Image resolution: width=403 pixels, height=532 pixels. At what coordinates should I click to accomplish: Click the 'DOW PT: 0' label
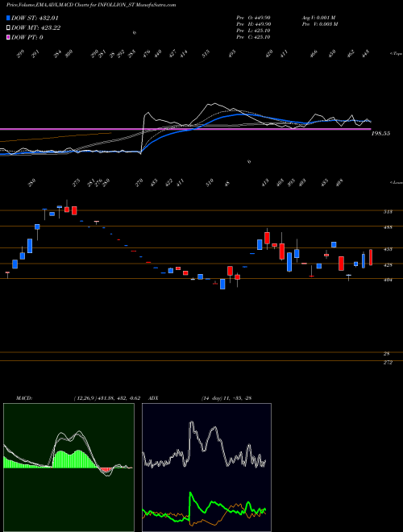(27, 37)
